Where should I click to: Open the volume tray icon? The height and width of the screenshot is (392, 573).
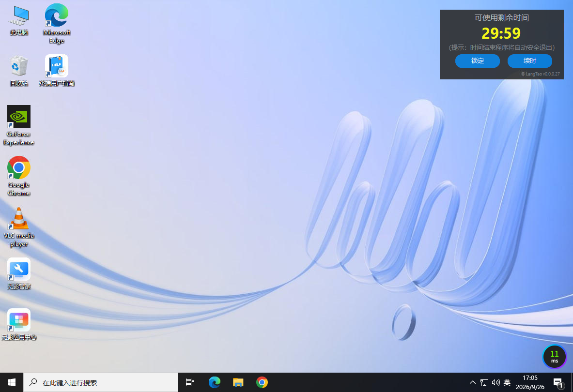496,382
